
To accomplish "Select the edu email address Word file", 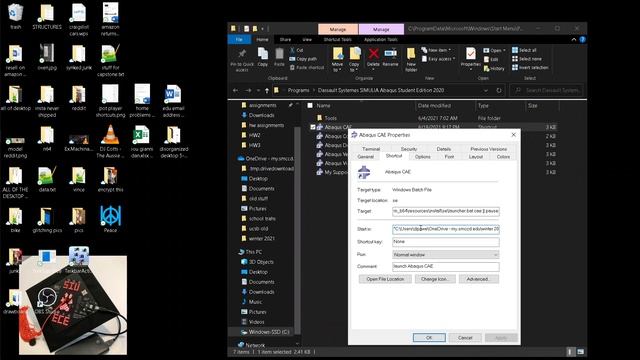I will tap(173, 101).
